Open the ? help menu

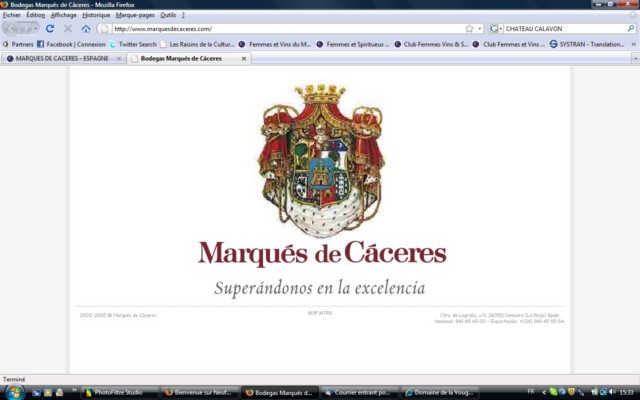coord(183,15)
